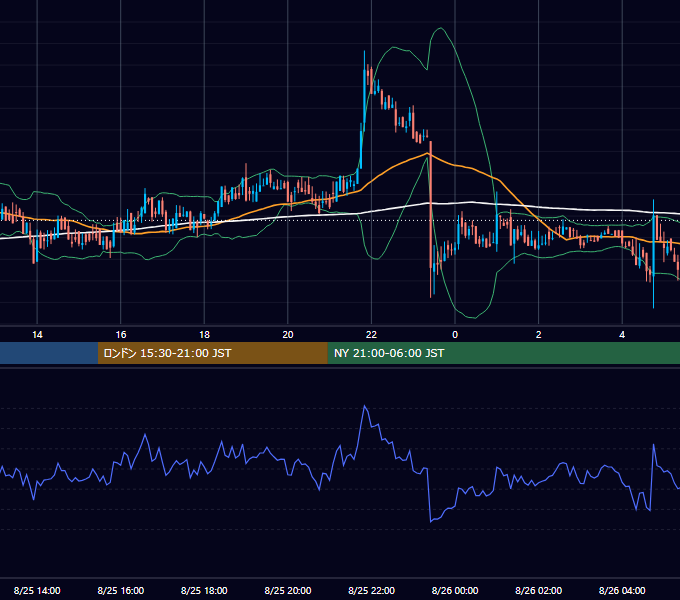This screenshot has height=600, width=680.
Task: Click the ロンドン 15:30-21:00 JST session bar
Action: (212, 353)
